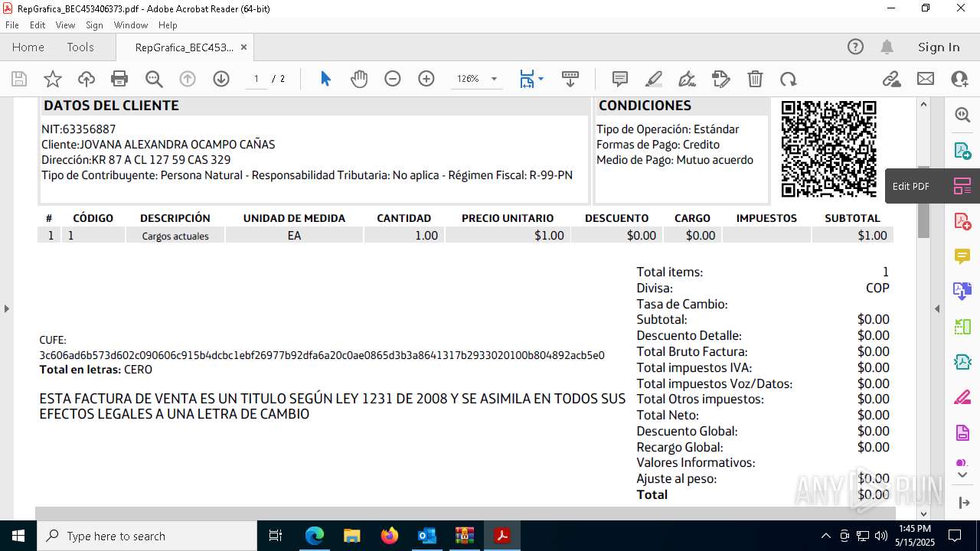Screen dimensions: 980x551
Task: Expand more tools chevron in sidebar
Action: pyautogui.click(x=962, y=475)
